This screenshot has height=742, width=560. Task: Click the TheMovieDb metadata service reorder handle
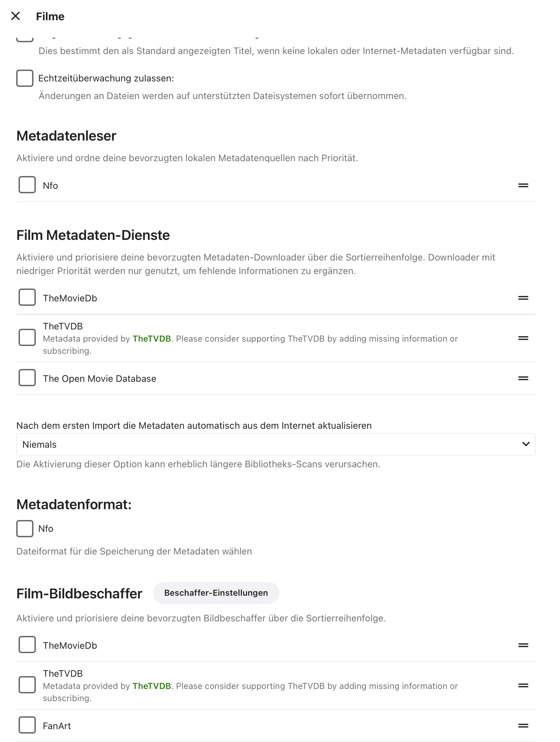523,298
